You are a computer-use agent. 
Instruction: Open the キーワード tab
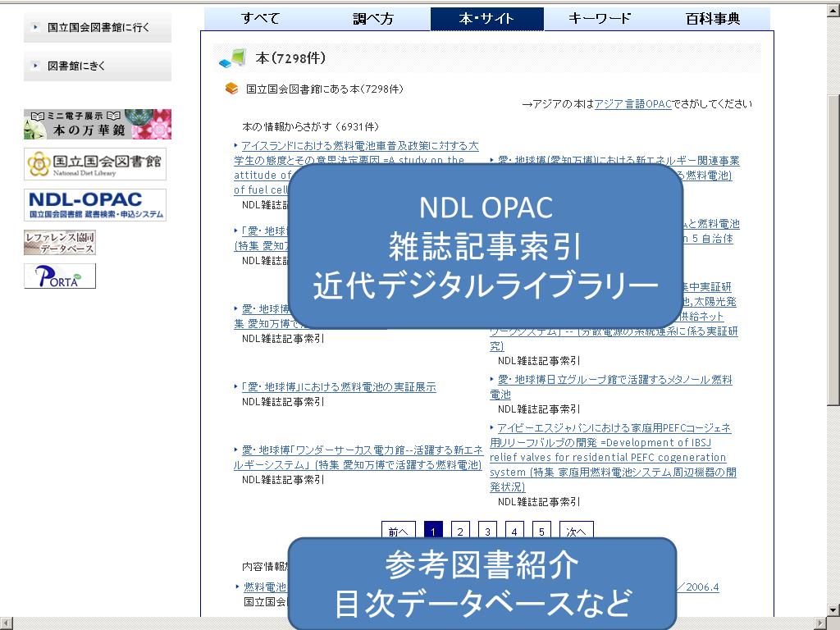600,19
